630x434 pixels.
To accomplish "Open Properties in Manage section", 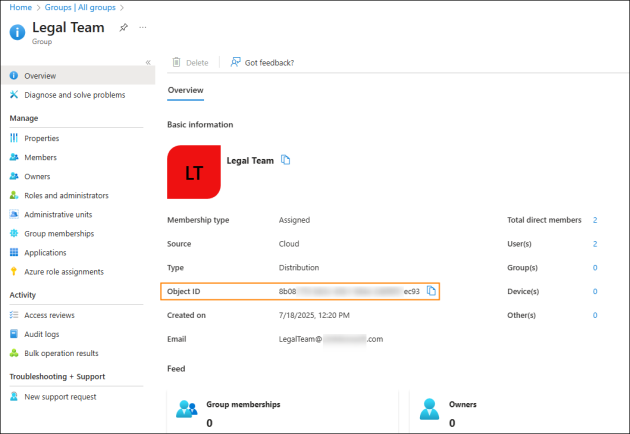I will tap(41, 138).
